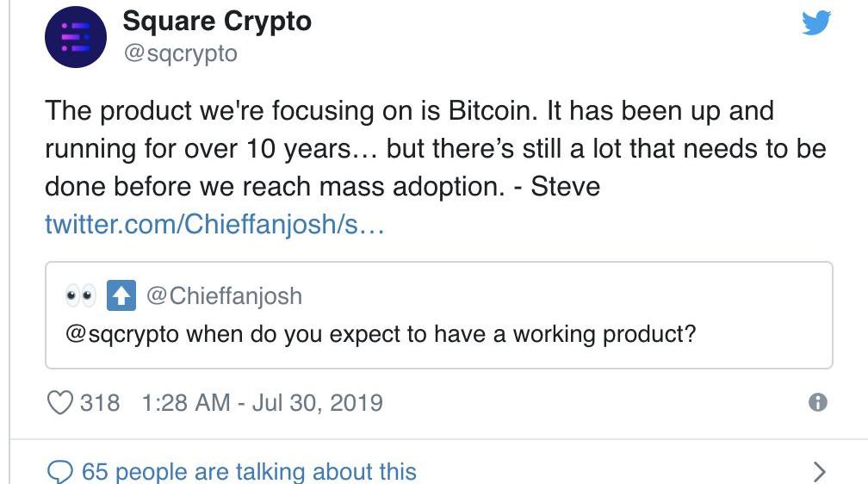Viewport: 868px width, 484px height.
Task: Click the 318 likes count
Action: (100, 402)
